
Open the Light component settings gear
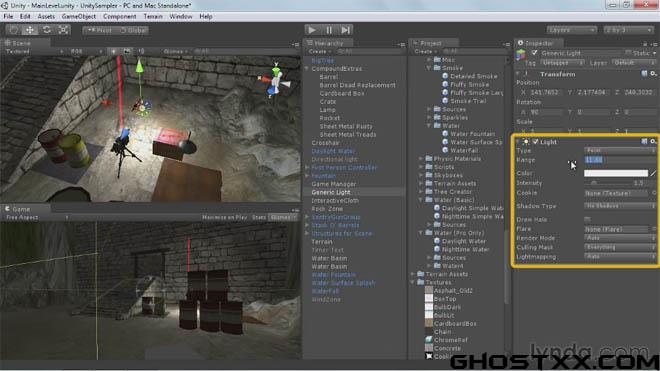pos(653,142)
